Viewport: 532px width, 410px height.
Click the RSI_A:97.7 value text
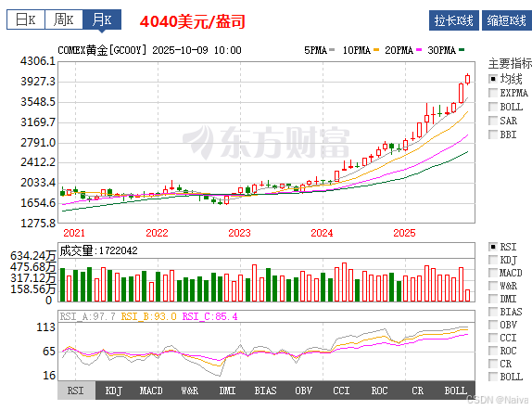[x=87, y=316]
